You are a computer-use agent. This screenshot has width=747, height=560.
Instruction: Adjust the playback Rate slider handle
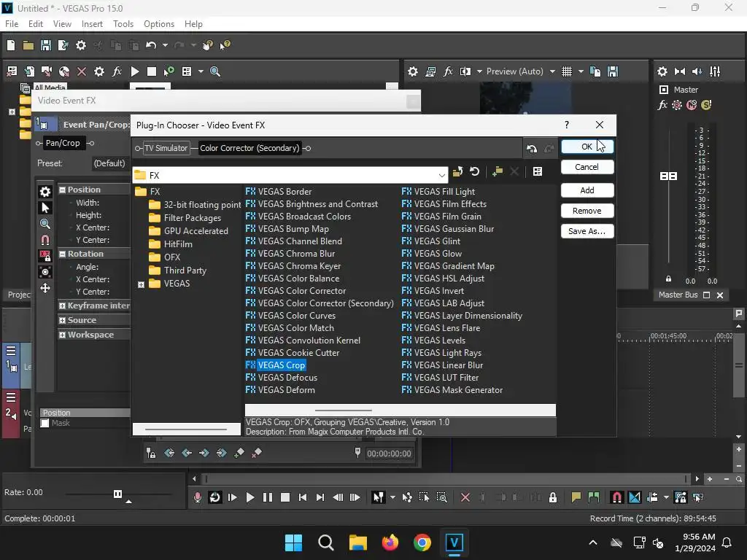[x=117, y=494]
